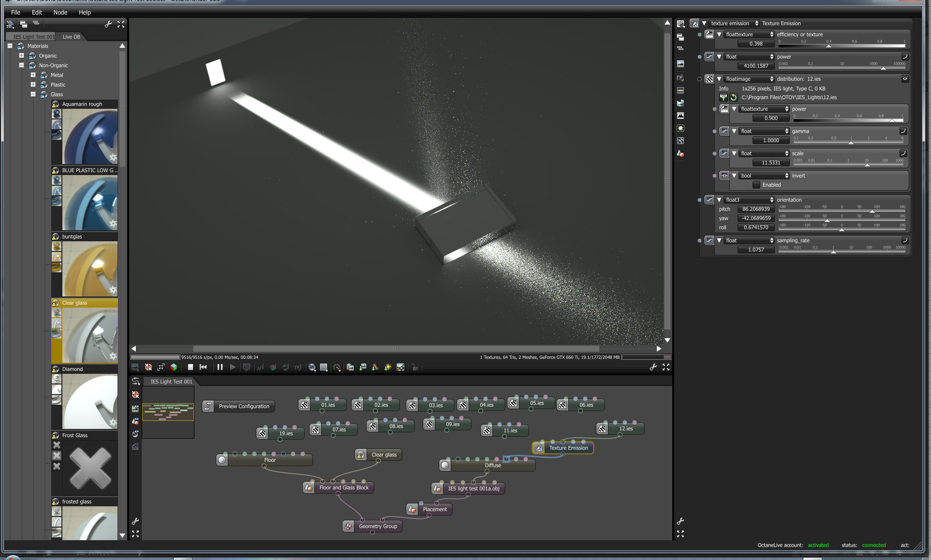Enable the invert checkbox

[756, 185]
